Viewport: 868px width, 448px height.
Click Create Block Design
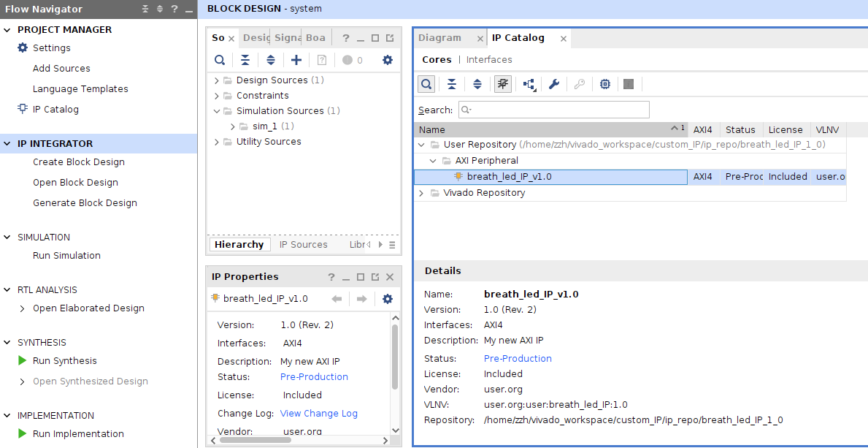pos(79,162)
